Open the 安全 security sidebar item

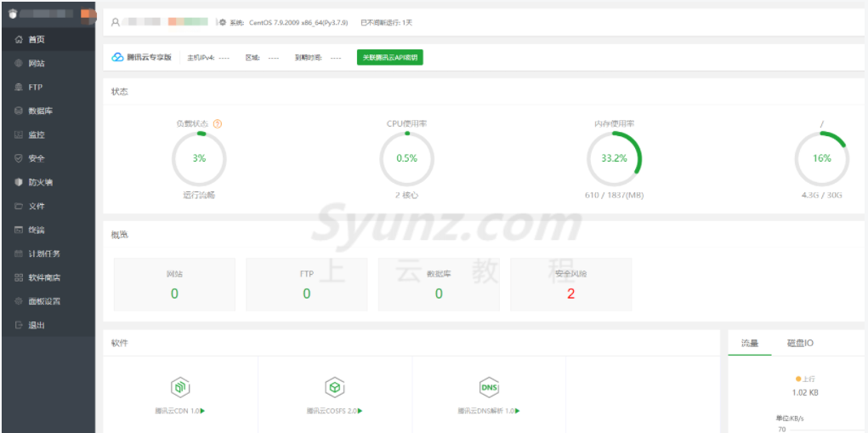coord(48,158)
